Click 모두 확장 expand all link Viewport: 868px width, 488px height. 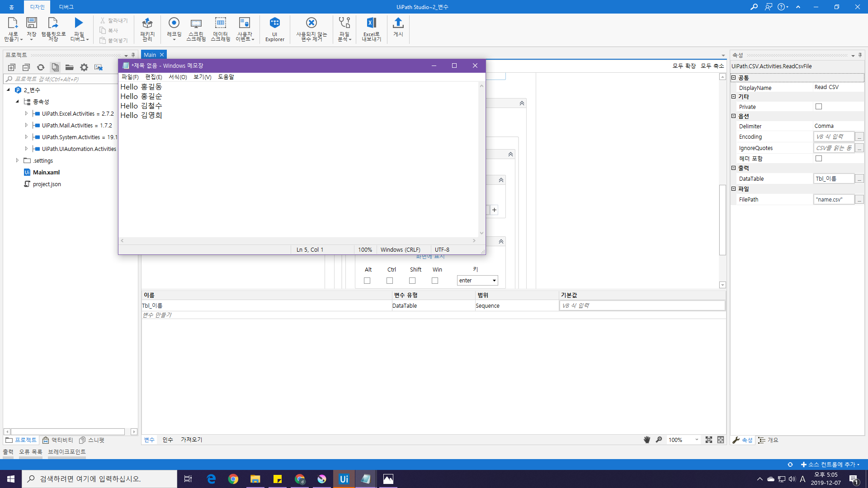[684, 66]
